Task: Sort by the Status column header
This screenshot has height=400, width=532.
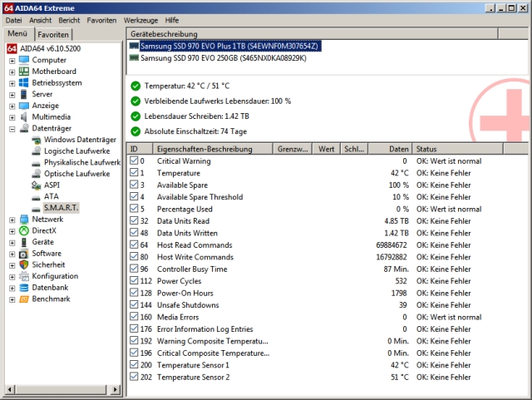Action: click(x=457, y=149)
